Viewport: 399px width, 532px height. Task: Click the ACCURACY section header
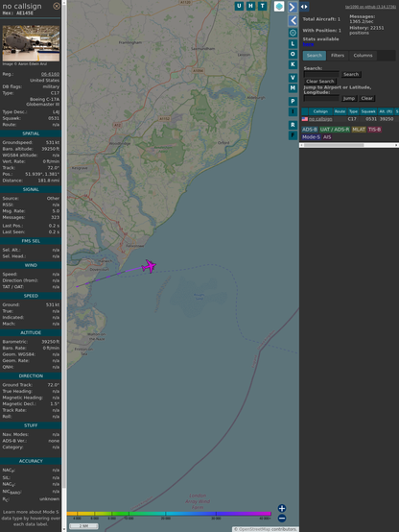(31, 461)
